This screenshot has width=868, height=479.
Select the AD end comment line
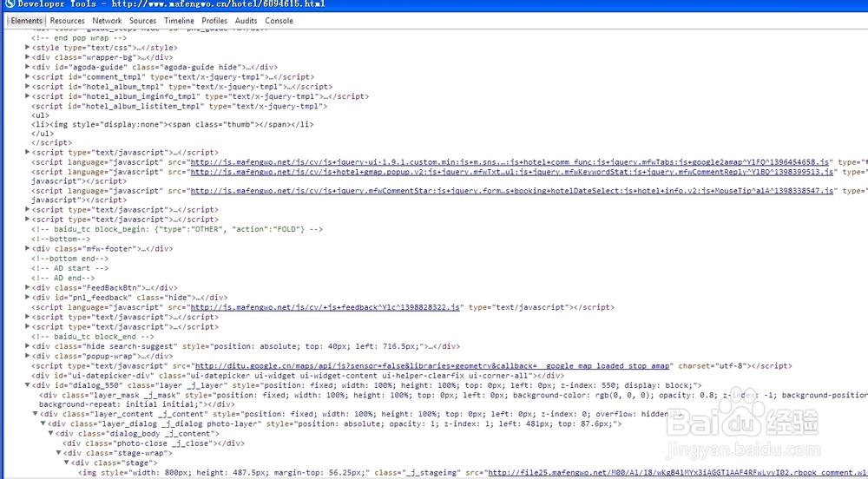[63, 279]
